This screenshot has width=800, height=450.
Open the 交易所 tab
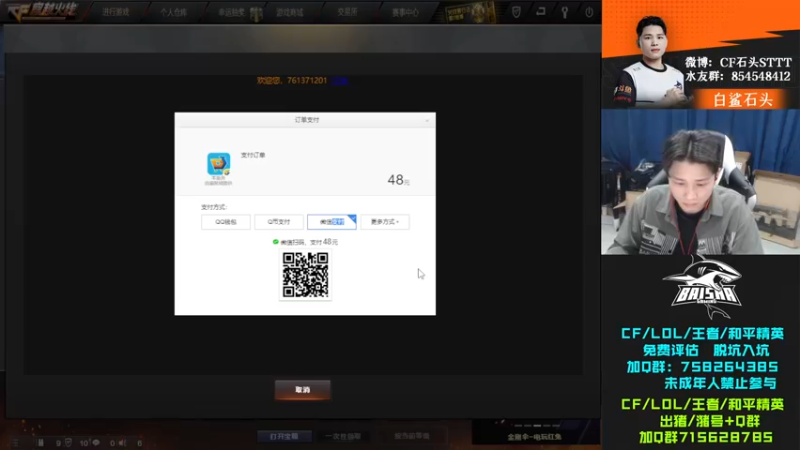(347, 12)
